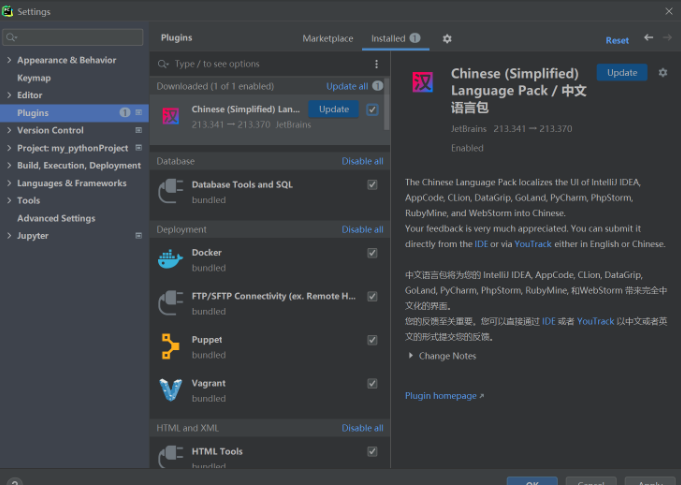
Task: Open the three-dot options menu in plugin search
Action: pyautogui.click(x=376, y=64)
